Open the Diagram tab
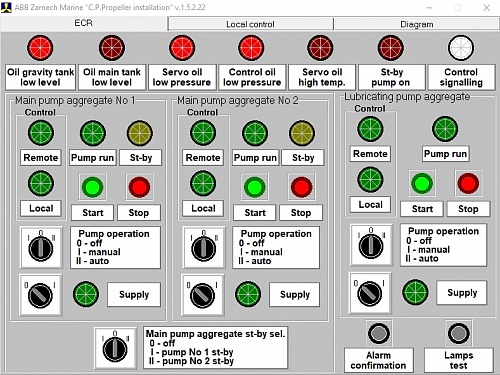Image resolution: width=500 pixels, height=375 pixels. click(x=417, y=24)
